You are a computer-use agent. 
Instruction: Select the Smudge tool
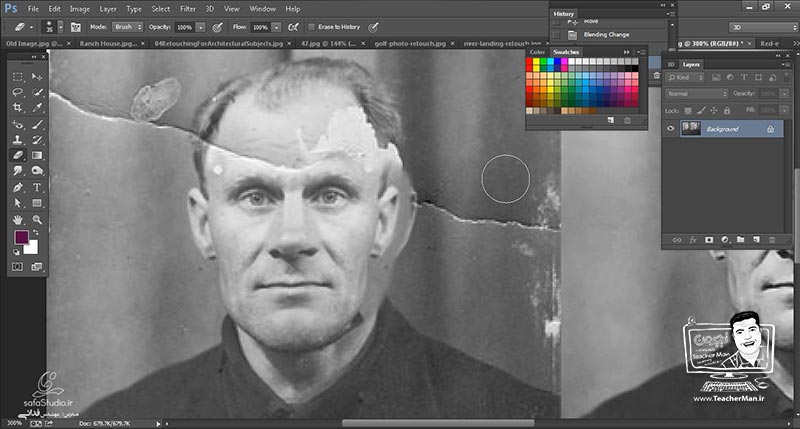click(18, 170)
